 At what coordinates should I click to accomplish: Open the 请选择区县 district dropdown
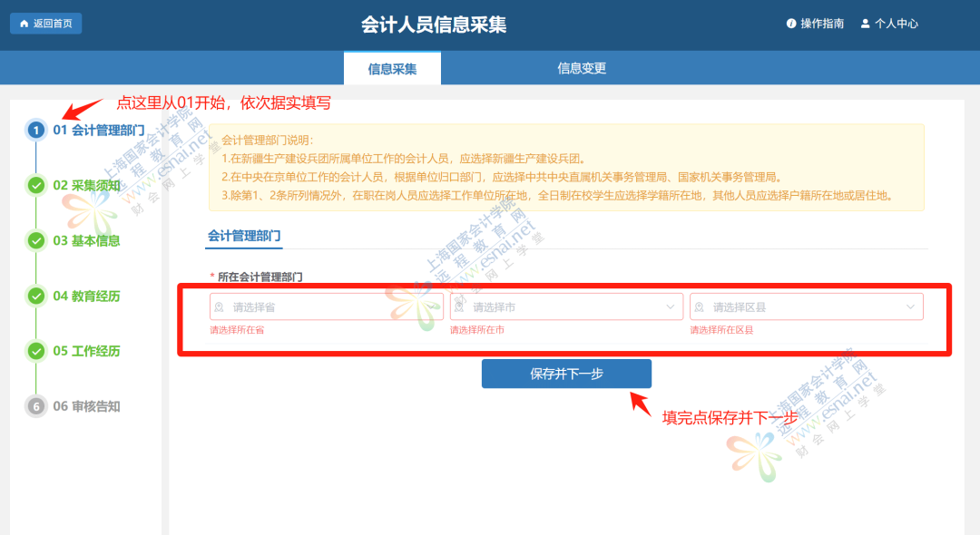click(x=807, y=306)
